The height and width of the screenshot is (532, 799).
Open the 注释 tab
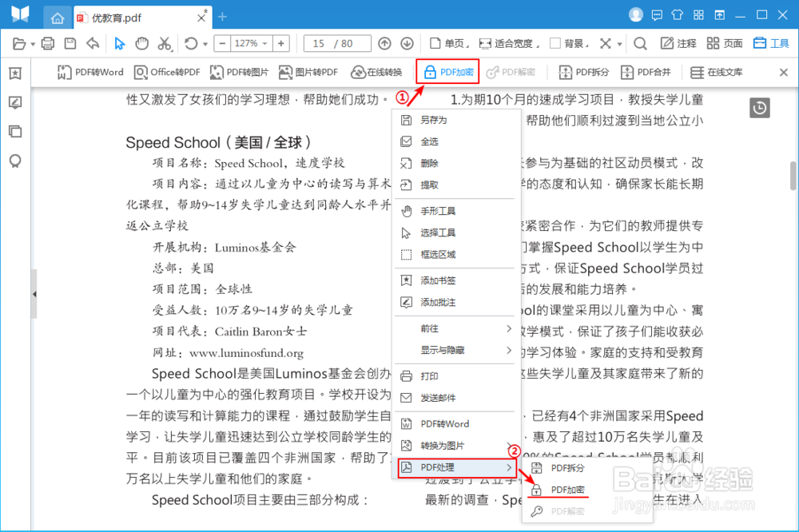[x=678, y=44]
